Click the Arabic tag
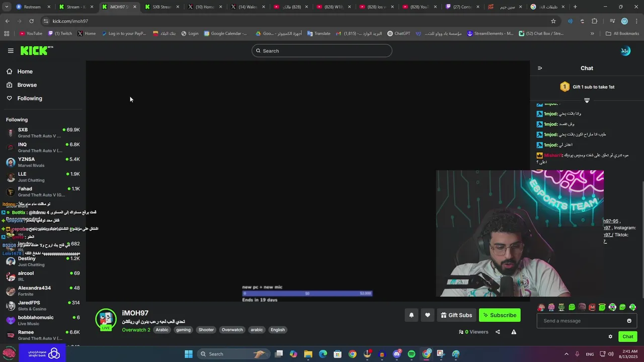 coord(162,330)
